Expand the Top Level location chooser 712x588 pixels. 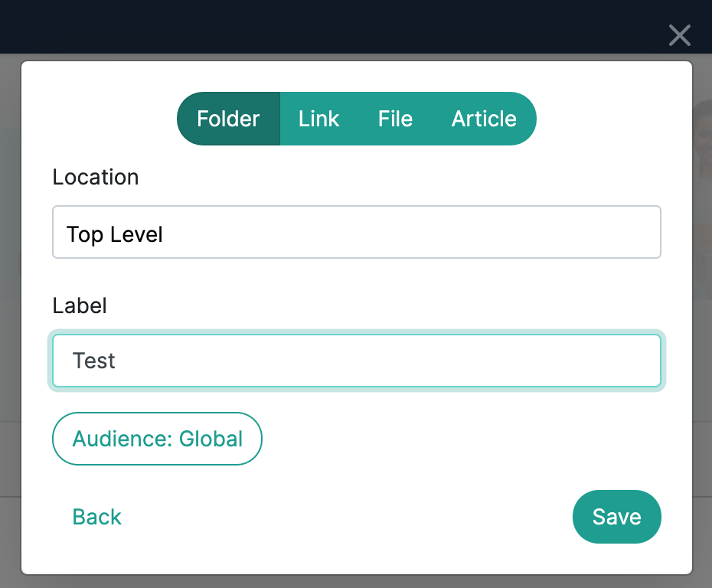tap(356, 232)
